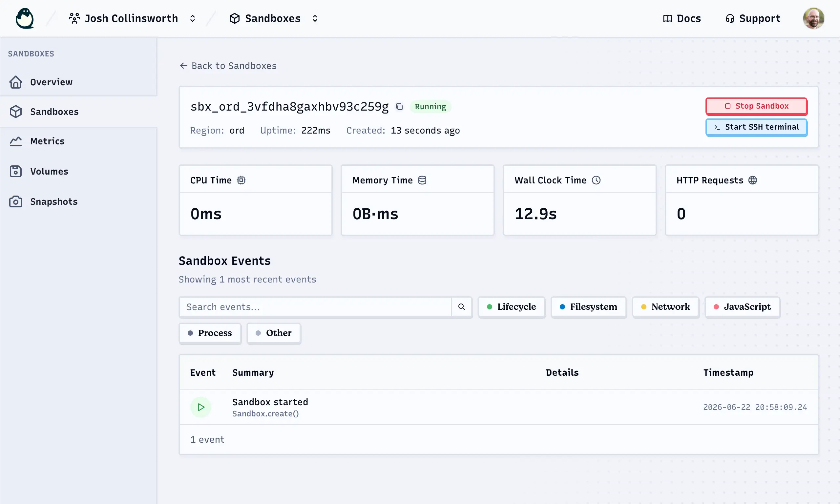Click the Details column header
Image resolution: width=840 pixels, height=504 pixels.
click(562, 372)
